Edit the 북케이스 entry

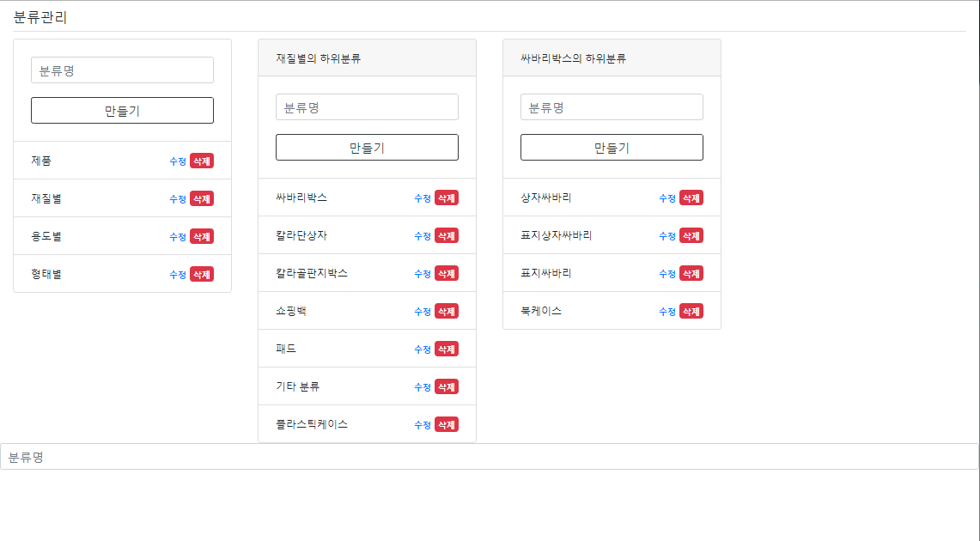(x=667, y=312)
